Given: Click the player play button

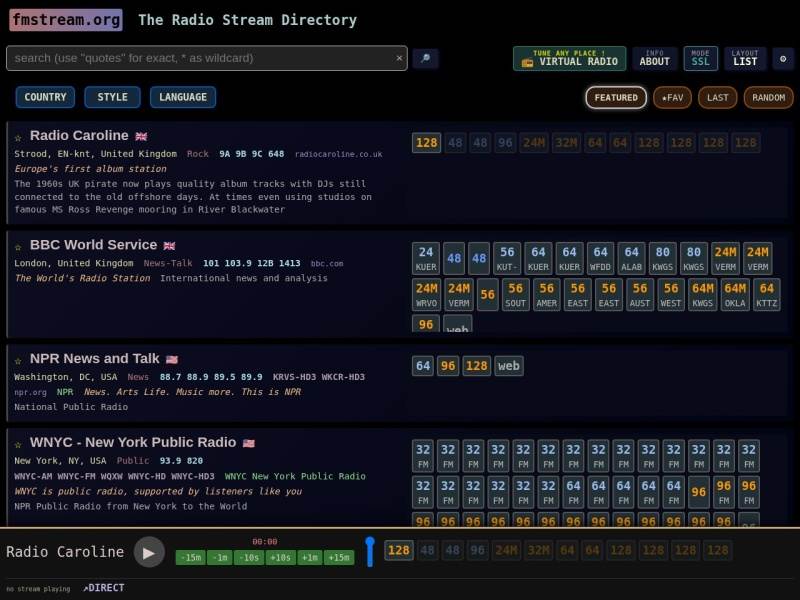Looking at the screenshot, I should coord(149,552).
